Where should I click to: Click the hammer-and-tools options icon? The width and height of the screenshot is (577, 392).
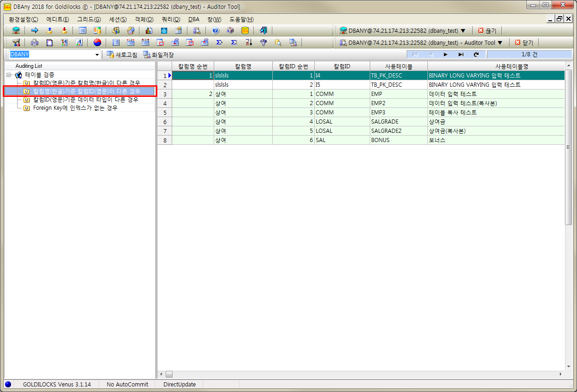click(16, 42)
